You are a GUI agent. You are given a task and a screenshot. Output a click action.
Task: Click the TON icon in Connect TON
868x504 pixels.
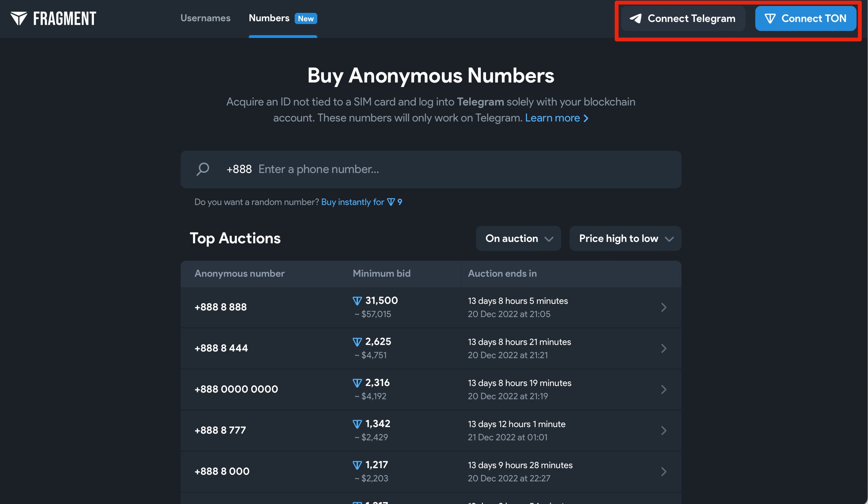[770, 18]
